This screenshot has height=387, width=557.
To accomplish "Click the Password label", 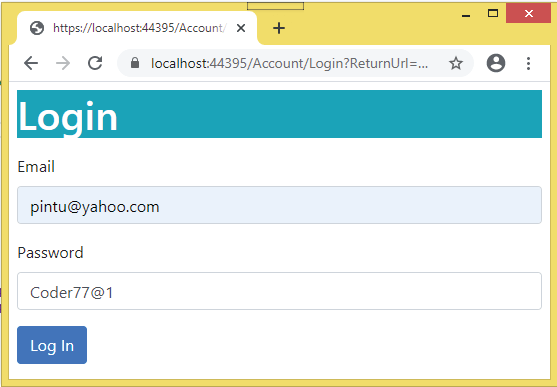I will point(50,253).
